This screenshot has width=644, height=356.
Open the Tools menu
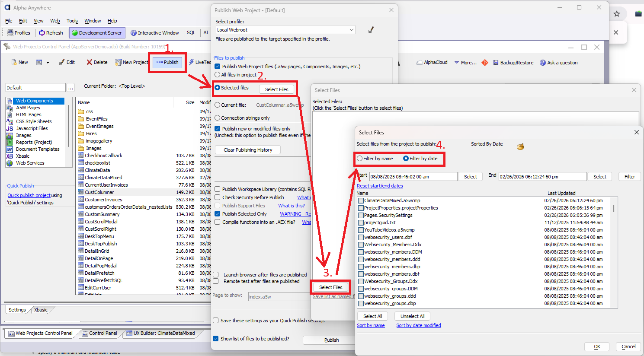pyautogui.click(x=72, y=21)
